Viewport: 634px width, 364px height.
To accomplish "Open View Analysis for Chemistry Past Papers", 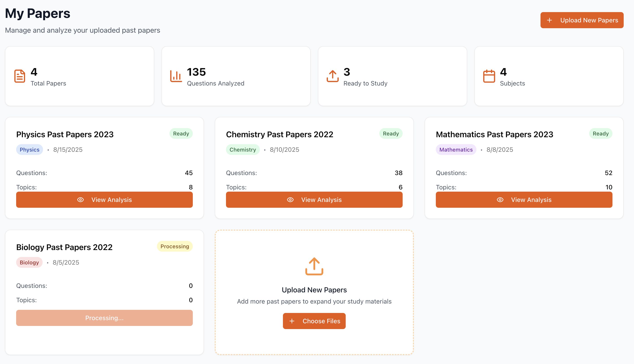I will pos(314,200).
